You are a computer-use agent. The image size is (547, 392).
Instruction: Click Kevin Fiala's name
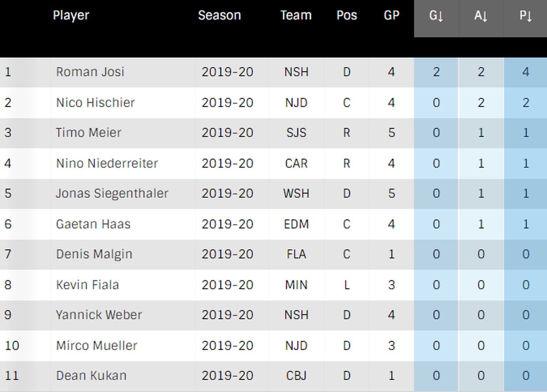pos(88,285)
